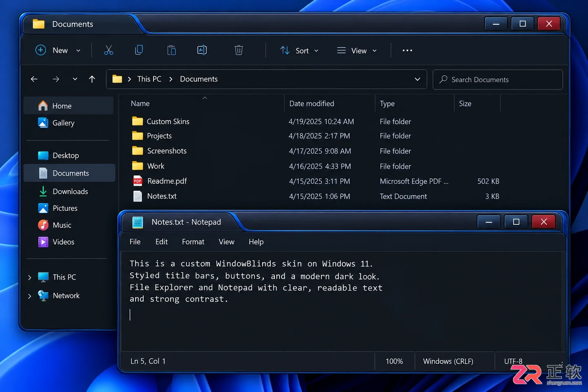Expand the Network tree node
588x392 pixels.
coord(29,296)
